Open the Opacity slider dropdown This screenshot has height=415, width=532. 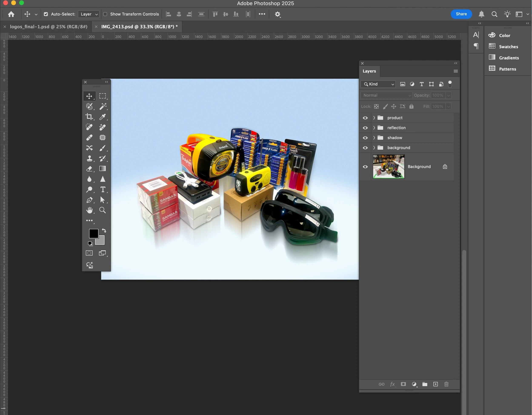coord(448,95)
